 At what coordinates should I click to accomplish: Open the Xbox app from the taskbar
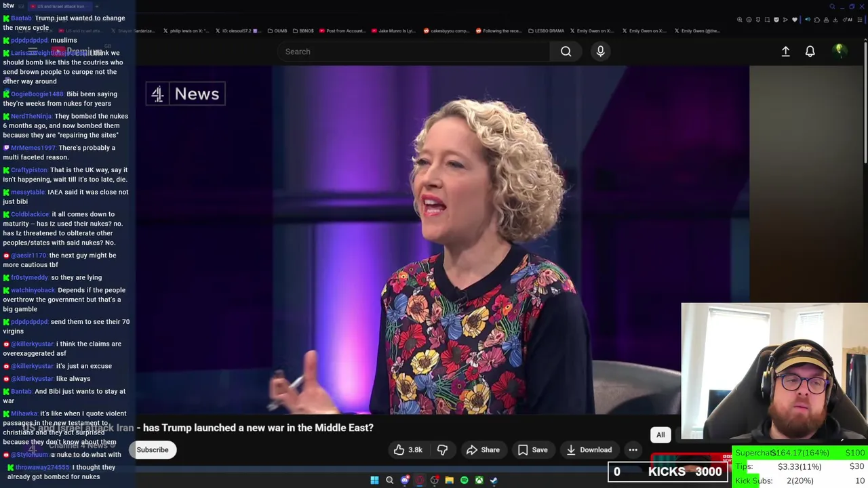(479, 480)
